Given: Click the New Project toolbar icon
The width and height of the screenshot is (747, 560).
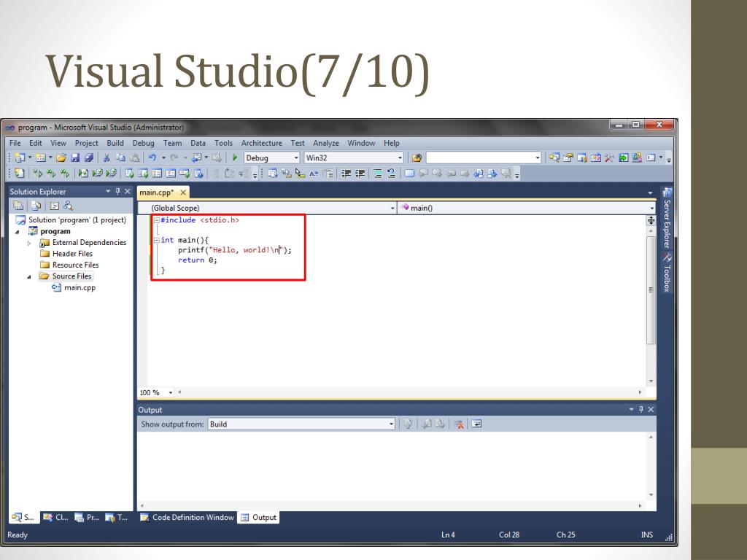Looking at the screenshot, I should (20, 157).
